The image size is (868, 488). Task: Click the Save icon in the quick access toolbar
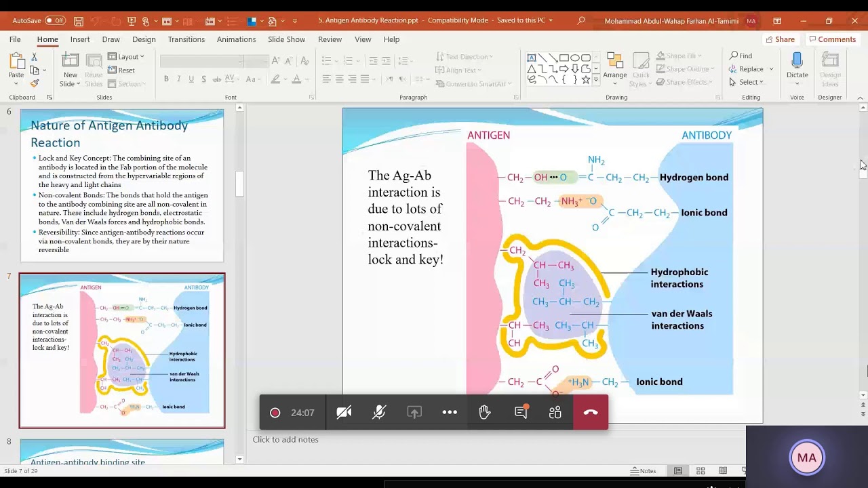pos(79,21)
